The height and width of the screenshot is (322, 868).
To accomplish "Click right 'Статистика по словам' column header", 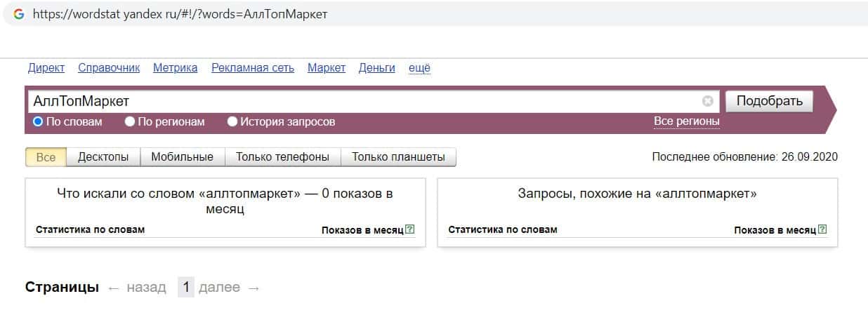I will (503, 229).
